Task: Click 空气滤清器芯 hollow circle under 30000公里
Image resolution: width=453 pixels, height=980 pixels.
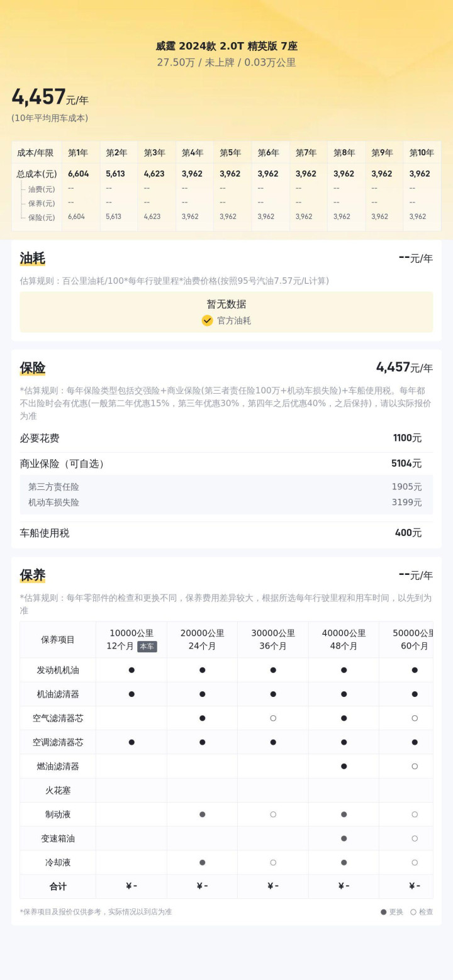Action: [x=273, y=718]
